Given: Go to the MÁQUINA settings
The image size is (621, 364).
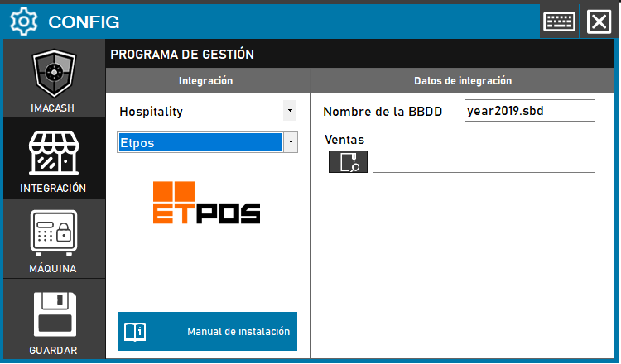Looking at the screenshot, I should pyautogui.click(x=53, y=238).
